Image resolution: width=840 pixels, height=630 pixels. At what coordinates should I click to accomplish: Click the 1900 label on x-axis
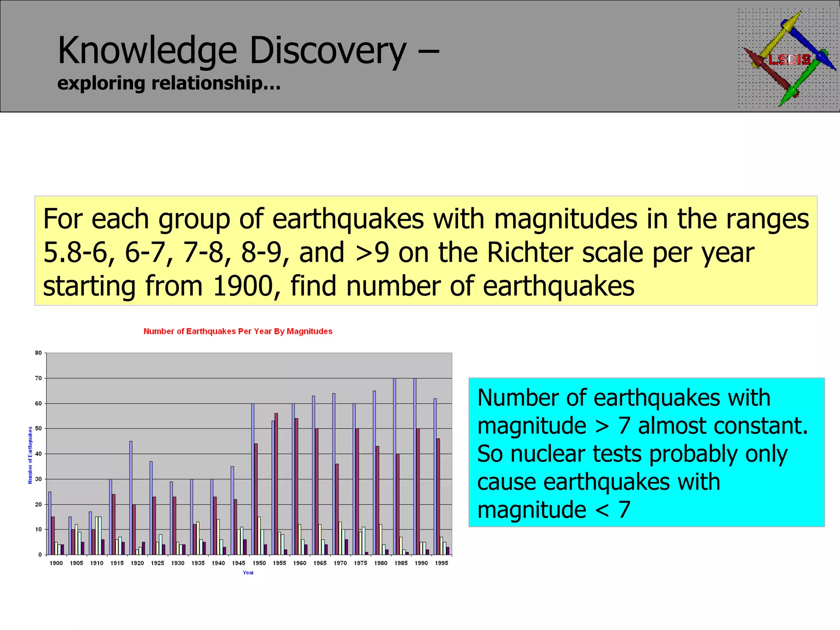click(56, 563)
